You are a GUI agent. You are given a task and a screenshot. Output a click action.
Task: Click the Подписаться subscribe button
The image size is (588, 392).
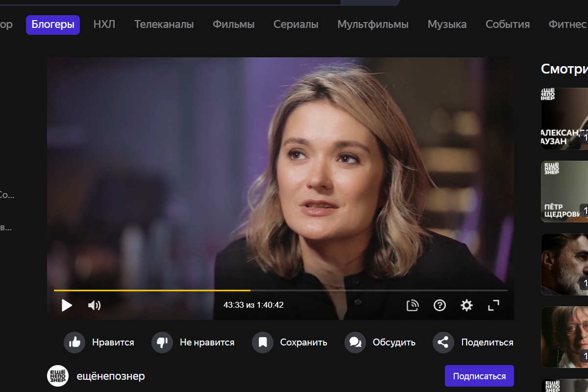point(479,376)
